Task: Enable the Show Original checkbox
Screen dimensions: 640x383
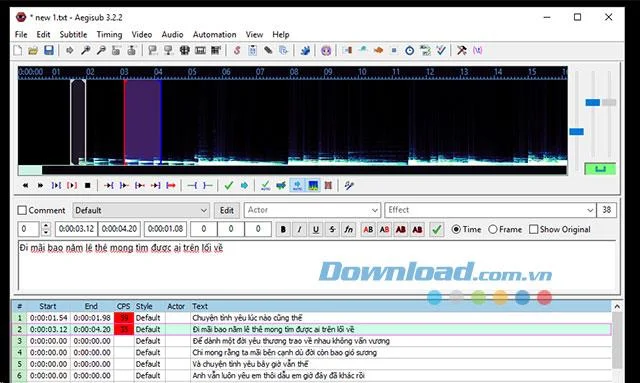Action: pos(533,229)
